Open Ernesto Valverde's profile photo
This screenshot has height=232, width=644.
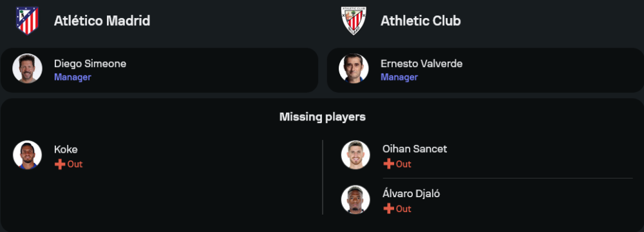[x=354, y=68]
